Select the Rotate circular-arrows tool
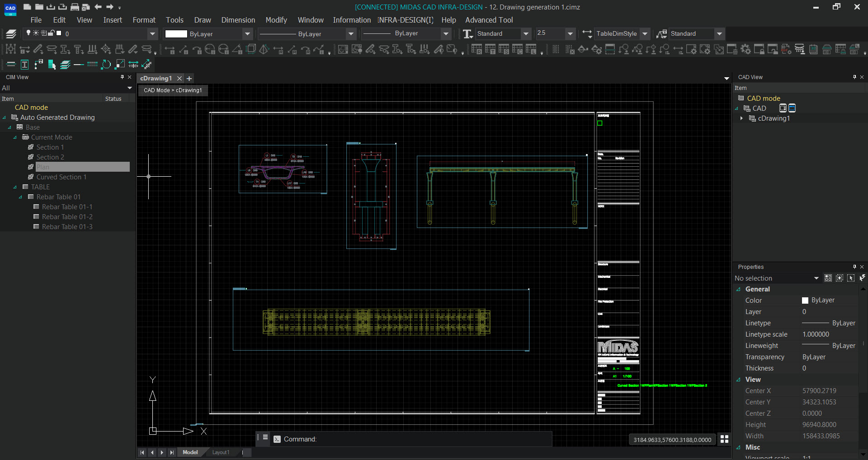868x460 pixels. (x=106, y=65)
